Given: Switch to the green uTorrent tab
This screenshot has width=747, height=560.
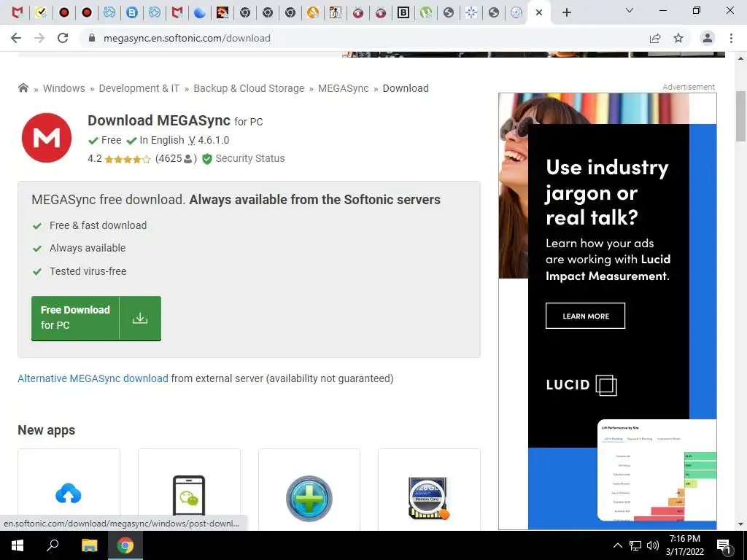Looking at the screenshot, I should [426, 13].
